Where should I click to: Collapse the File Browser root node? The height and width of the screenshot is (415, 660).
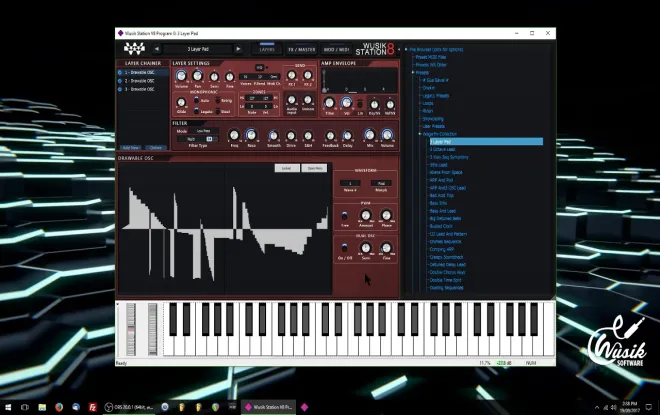[406, 49]
